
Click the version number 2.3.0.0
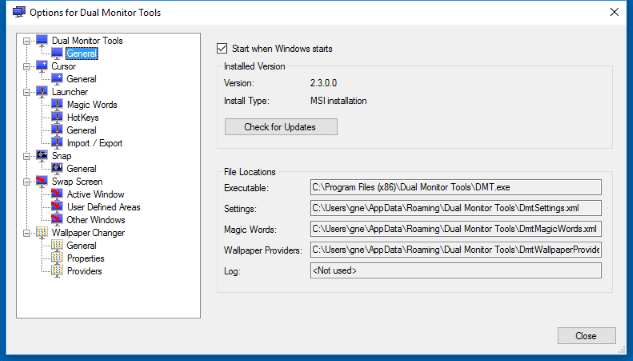click(323, 83)
